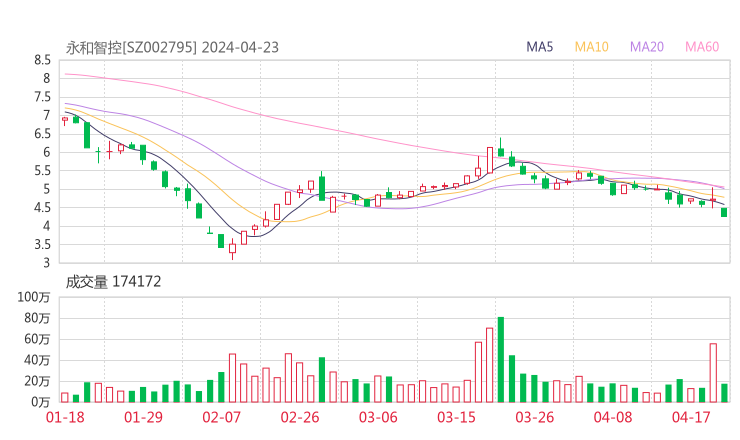Click the tall red volume bar near 04-17
Viewport: 740px width, 440px height.
tap(713, 373)
